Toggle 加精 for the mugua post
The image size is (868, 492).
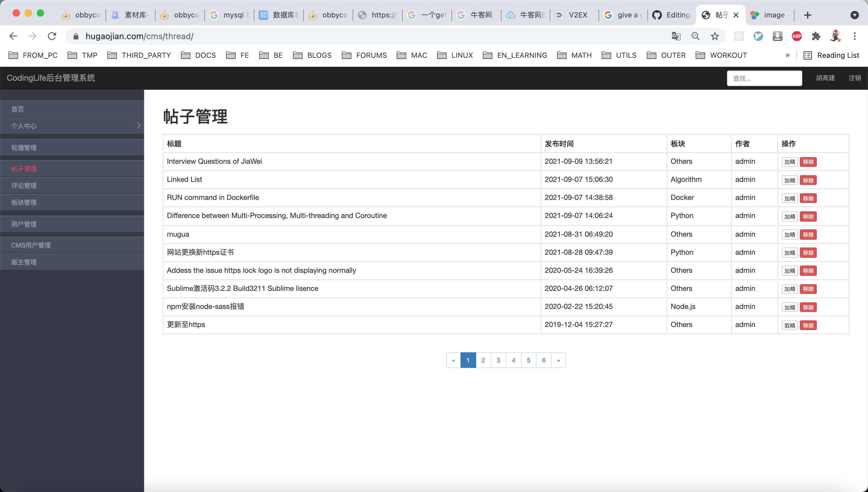pyautogui.click(x=790, y=235)
